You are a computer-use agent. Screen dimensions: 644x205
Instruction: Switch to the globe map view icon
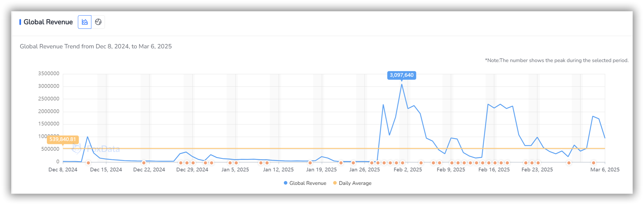[x=98, y=22]
